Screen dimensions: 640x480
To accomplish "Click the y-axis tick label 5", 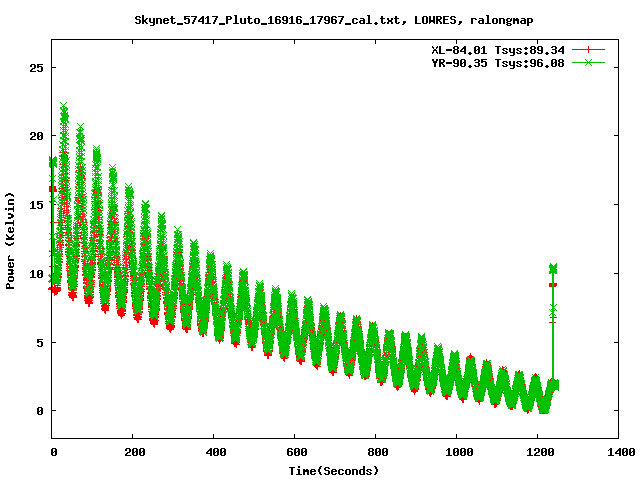I will click(x=40, y=343).
